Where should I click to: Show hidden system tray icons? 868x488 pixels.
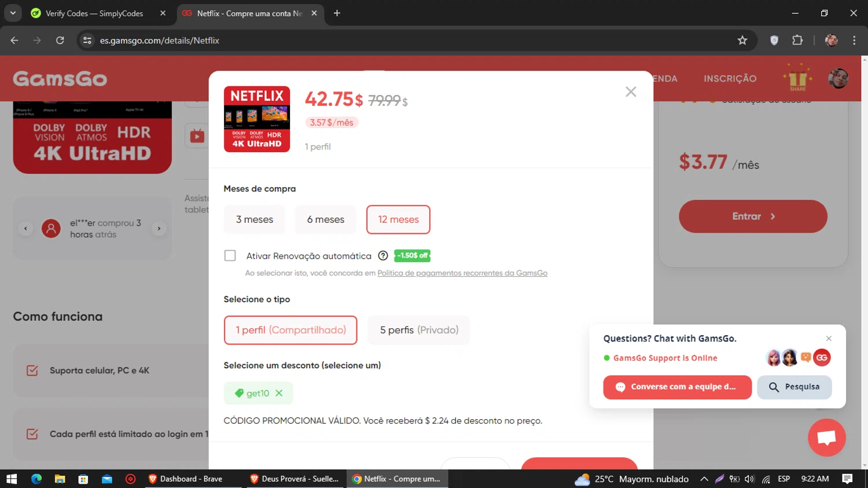[704, 479]
